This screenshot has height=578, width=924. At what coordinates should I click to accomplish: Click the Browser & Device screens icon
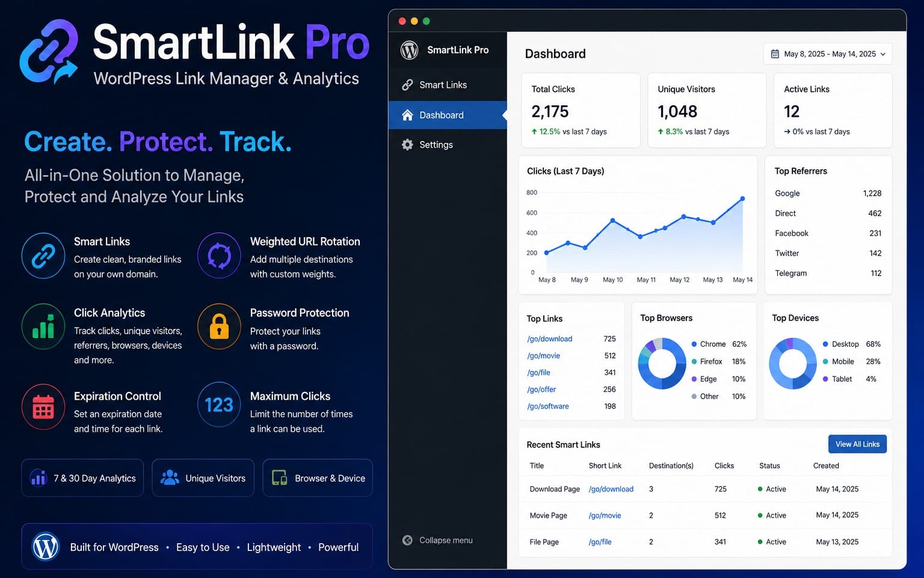click(x=280, y=478)
